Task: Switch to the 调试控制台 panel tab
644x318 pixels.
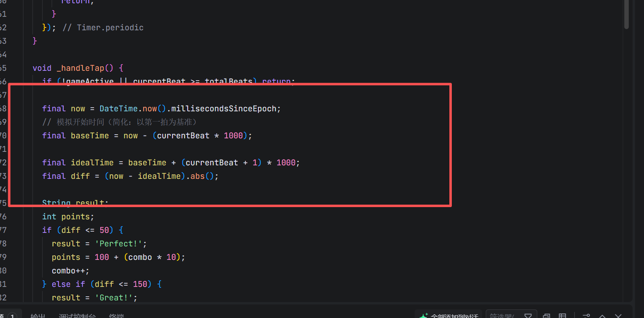Action: pyautogui.click(x=77, y=316)
